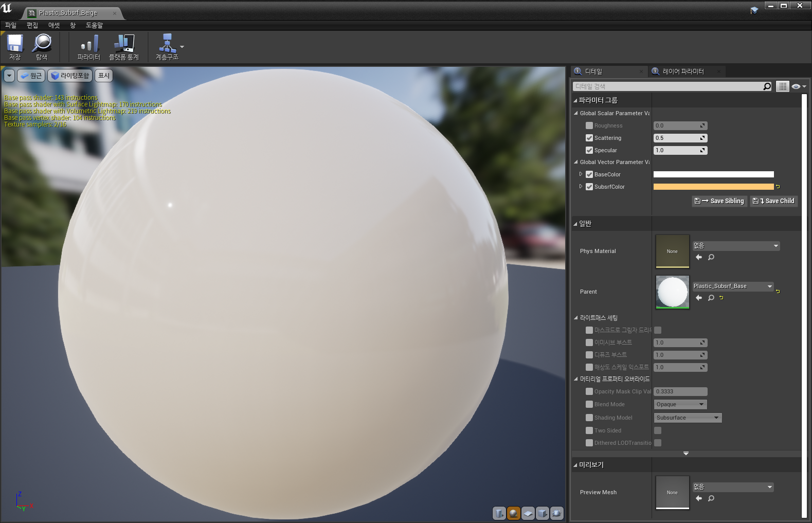The image size is (812, 523).
Task: Browse to Parent asset magnifier icon
Action: 711,298
